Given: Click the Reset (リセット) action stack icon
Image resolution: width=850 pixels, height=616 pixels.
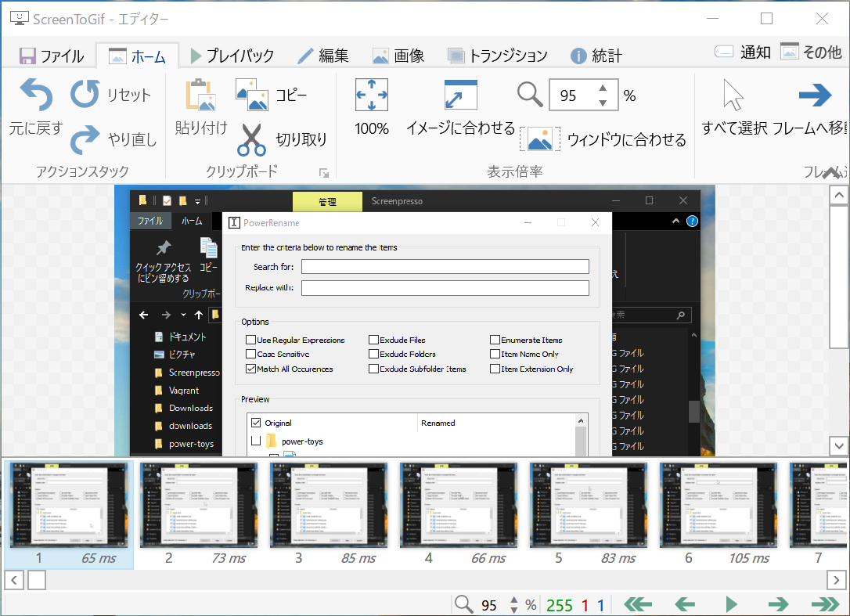Looking at the screenshot, I should point(85,94).
